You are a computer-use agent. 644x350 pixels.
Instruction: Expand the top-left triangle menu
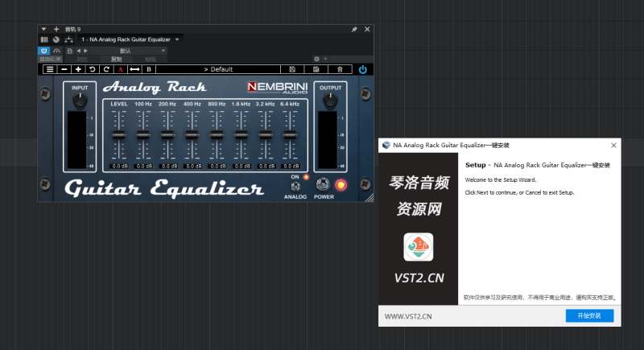[x=43, y=29]
